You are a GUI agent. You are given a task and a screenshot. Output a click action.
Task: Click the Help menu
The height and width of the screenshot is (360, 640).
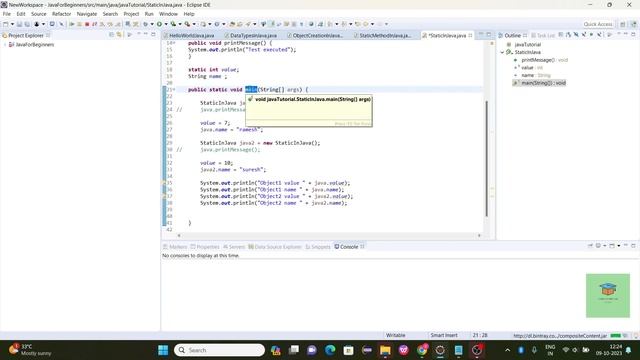(x=189, y=14)
